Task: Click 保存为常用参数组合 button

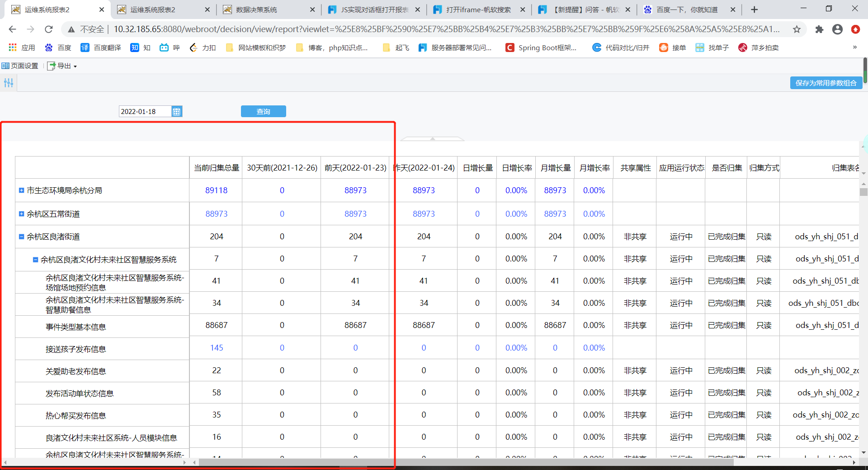Action: click(x=826, y=83)
